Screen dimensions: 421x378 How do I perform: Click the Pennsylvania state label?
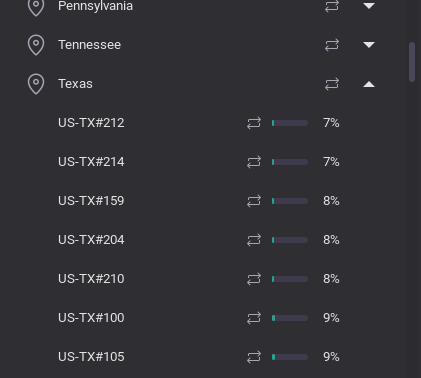pyautogui.click(x=95, y=6)
